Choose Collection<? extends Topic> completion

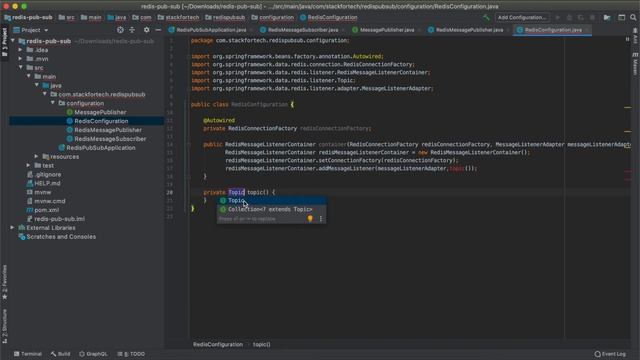(271, 209)
